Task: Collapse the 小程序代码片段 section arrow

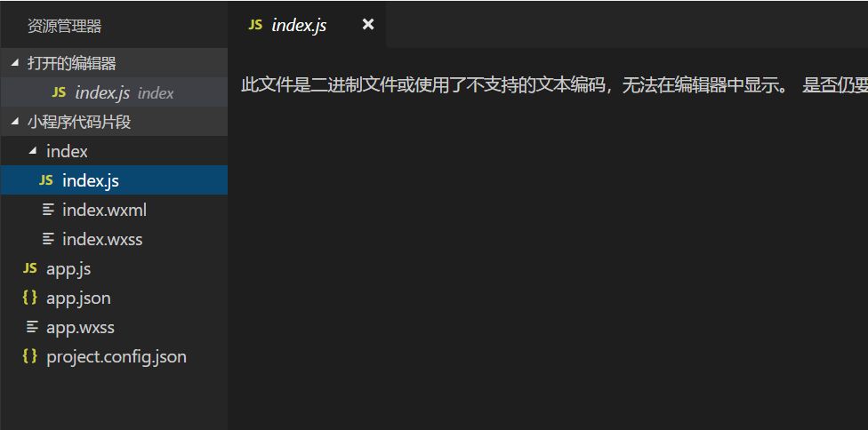Action: click(x=15, y=122)
